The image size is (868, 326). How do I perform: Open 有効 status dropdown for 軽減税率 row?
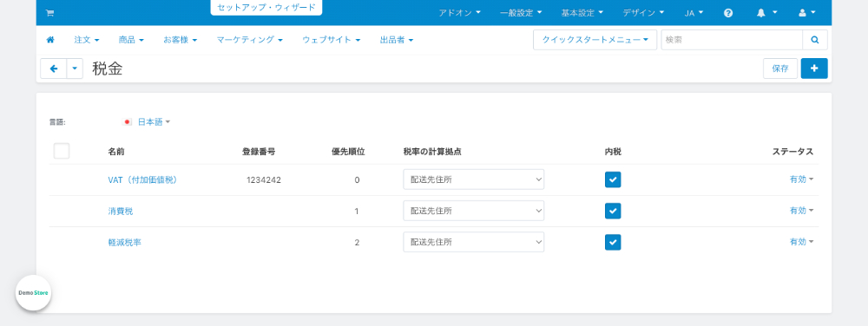(801, 242)
